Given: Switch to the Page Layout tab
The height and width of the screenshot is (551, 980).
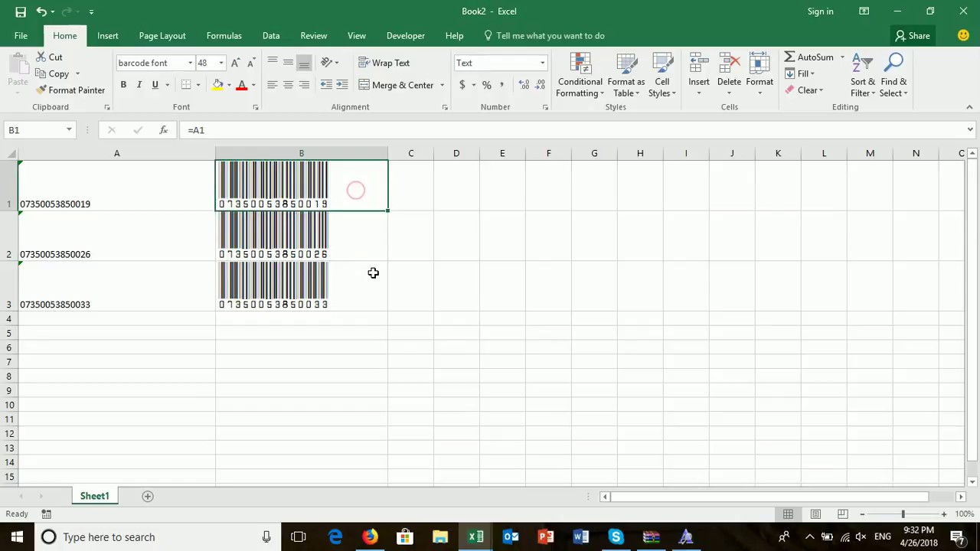Looking at the screenshot, I should coord(162,36).
